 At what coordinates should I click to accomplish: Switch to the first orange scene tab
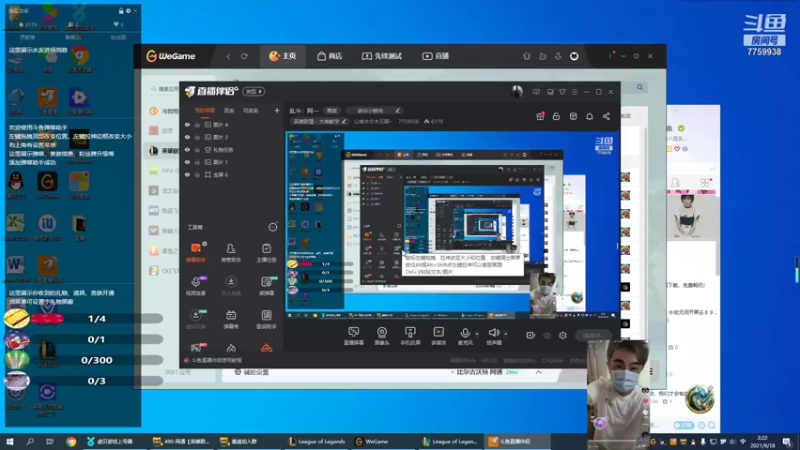point(205,110)
